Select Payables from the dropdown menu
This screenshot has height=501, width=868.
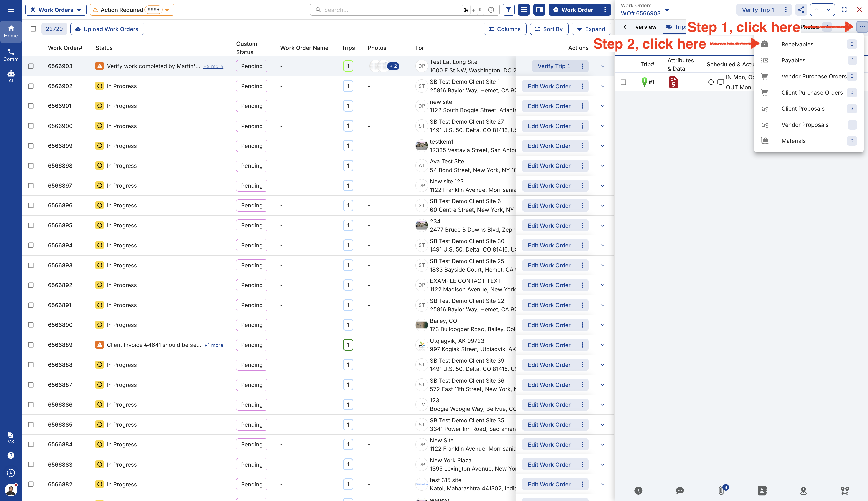808,60
